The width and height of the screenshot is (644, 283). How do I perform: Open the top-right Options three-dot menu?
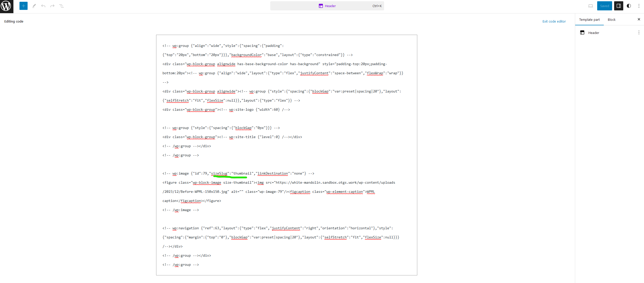639,6
